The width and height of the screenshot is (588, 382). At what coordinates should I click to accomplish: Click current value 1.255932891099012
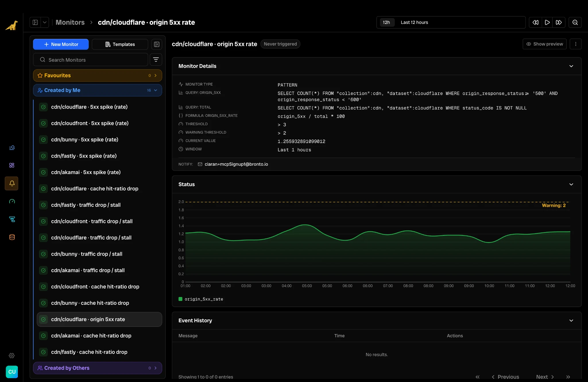point(301,141)
